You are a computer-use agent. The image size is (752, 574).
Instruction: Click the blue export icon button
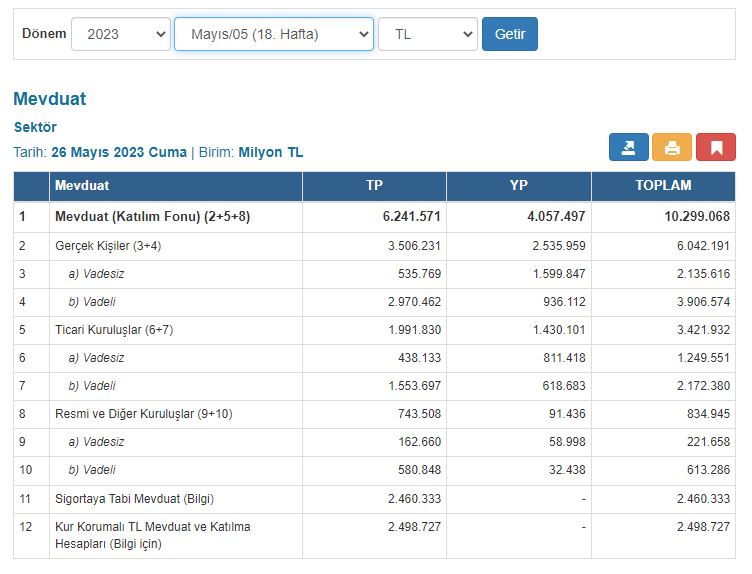click(629, 147)
